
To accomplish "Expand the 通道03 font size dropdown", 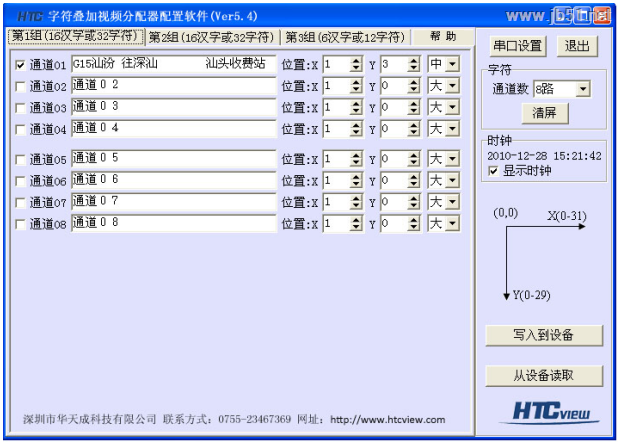I will (x=452, y=107).
